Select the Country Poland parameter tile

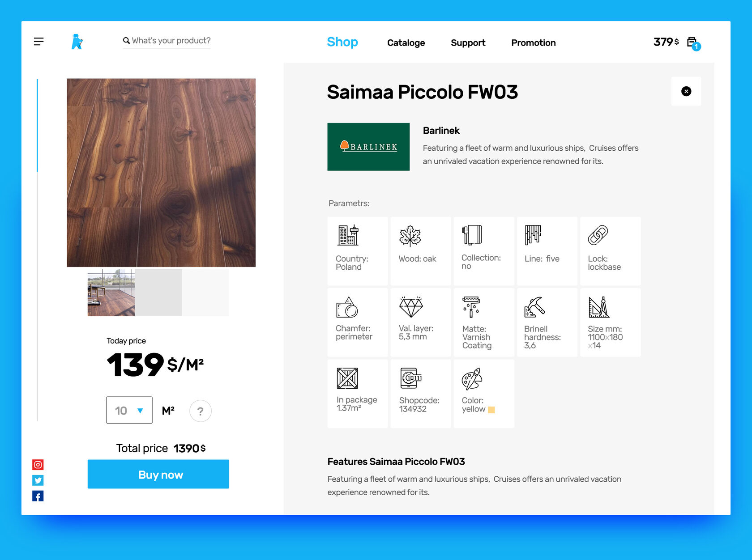[x=358, y=251]
